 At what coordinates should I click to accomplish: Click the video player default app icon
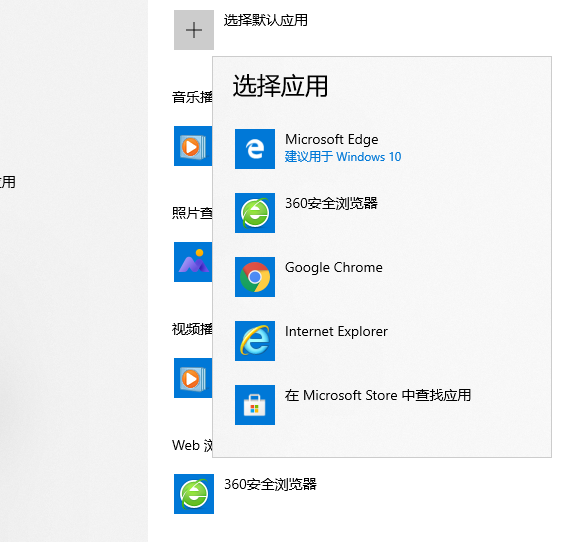coord(193,378)
